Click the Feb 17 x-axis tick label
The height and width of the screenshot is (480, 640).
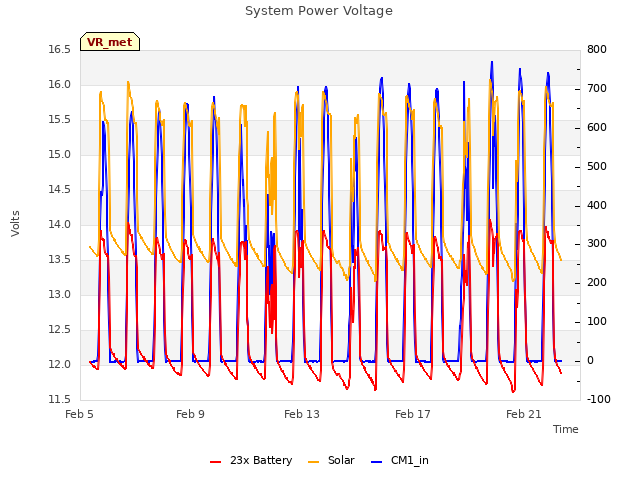click(x=413, y=414)
